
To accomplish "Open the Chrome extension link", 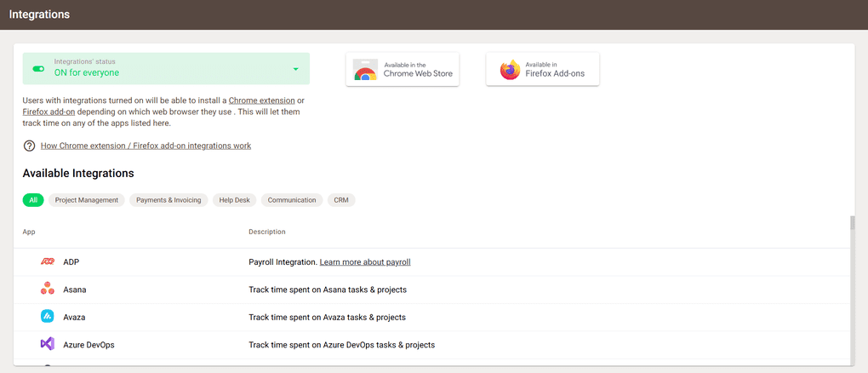I will tap(262, 101).
